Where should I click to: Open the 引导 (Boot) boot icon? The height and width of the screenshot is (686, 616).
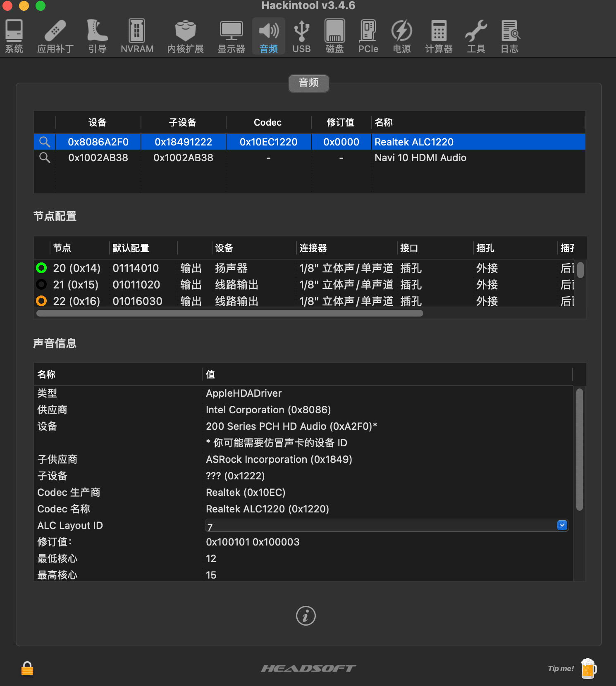click(98, 31)
